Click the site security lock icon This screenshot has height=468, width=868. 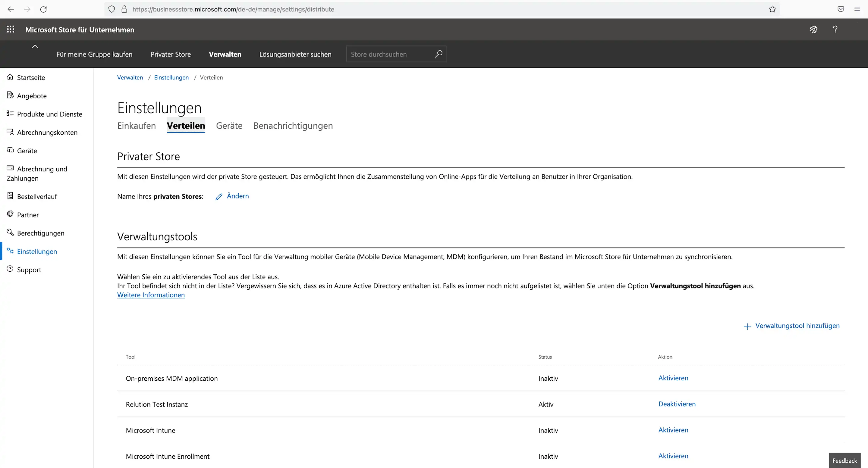[124, 9]
